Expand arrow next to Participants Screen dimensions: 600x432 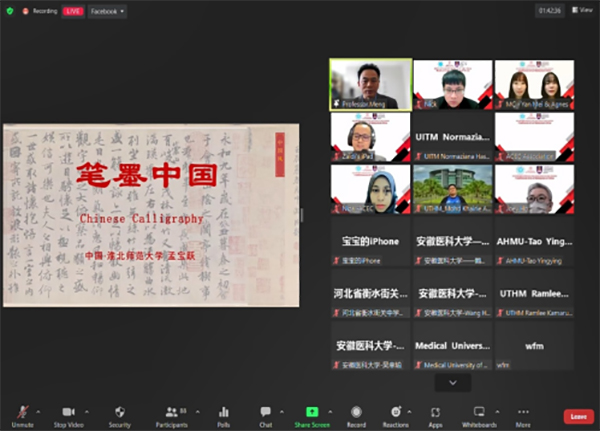point(198,412)
